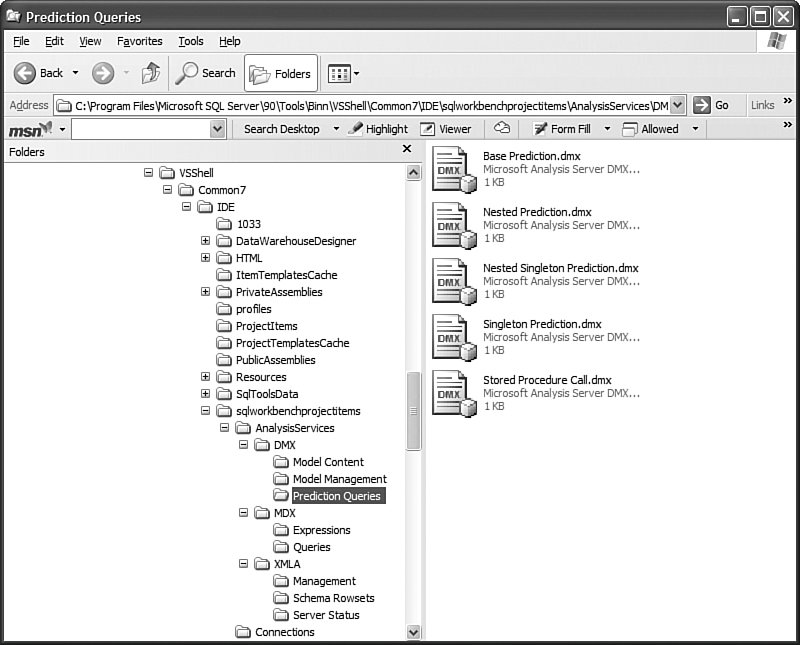Click the MSN search input field
The width and height of the screenshot is (800, 645).
pos(140,129)
